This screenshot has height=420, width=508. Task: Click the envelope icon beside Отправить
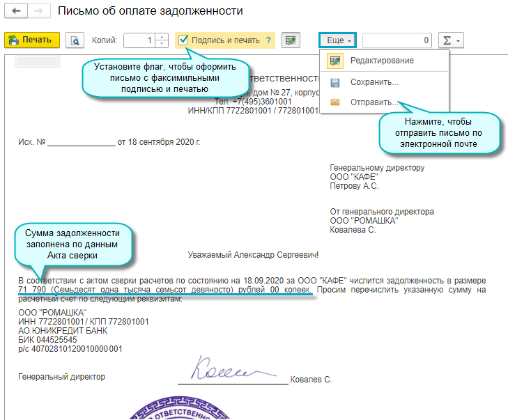(335, 102)
